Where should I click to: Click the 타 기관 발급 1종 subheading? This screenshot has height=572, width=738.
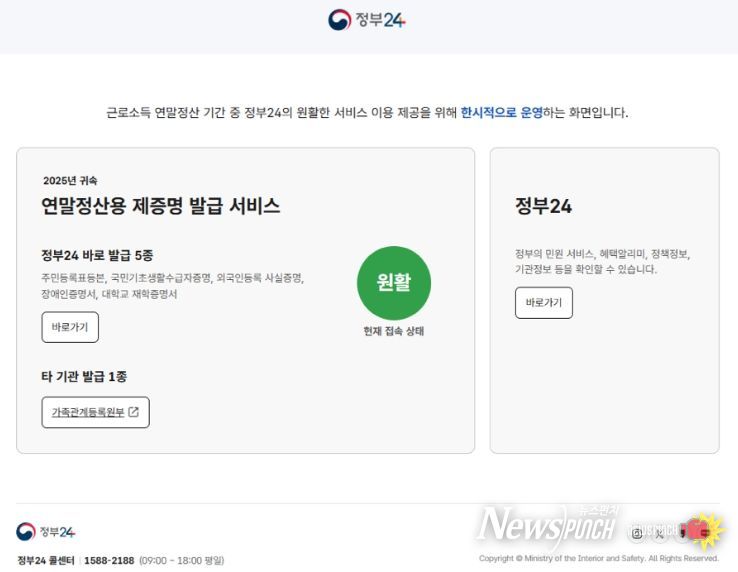click(84, 377)
